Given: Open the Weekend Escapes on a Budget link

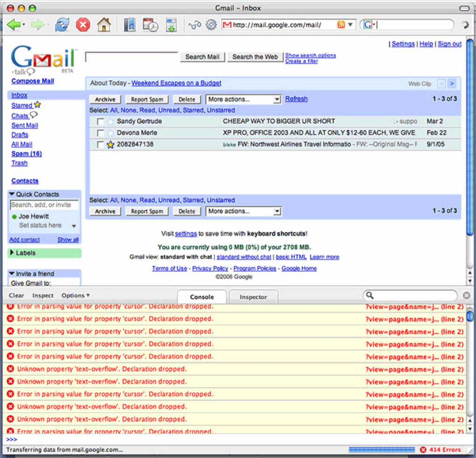Looking at the screenshot, I should click(176, 83).
